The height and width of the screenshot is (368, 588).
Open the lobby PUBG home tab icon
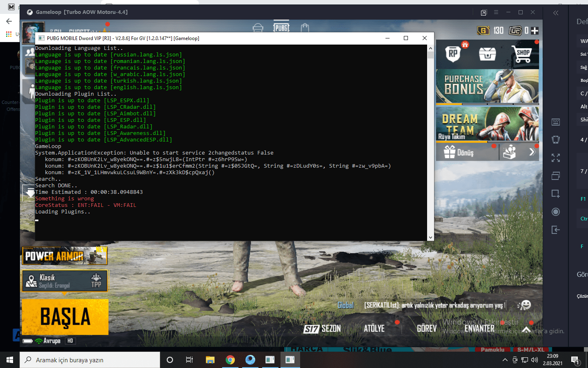(281, 27)
